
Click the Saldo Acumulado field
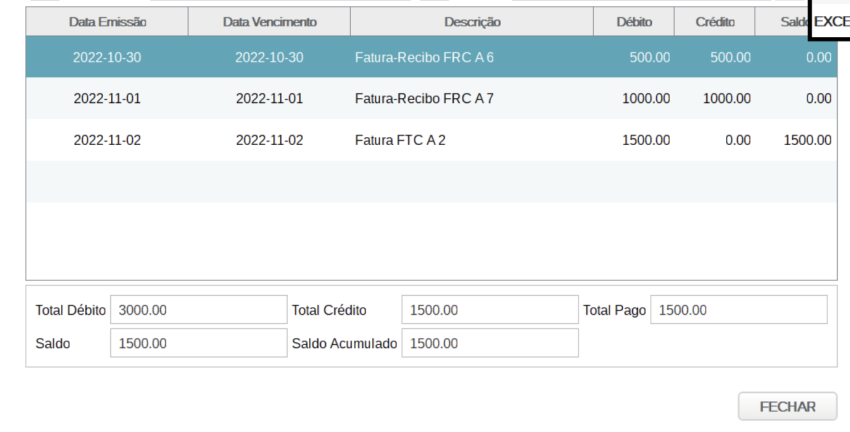click(489, 343)
